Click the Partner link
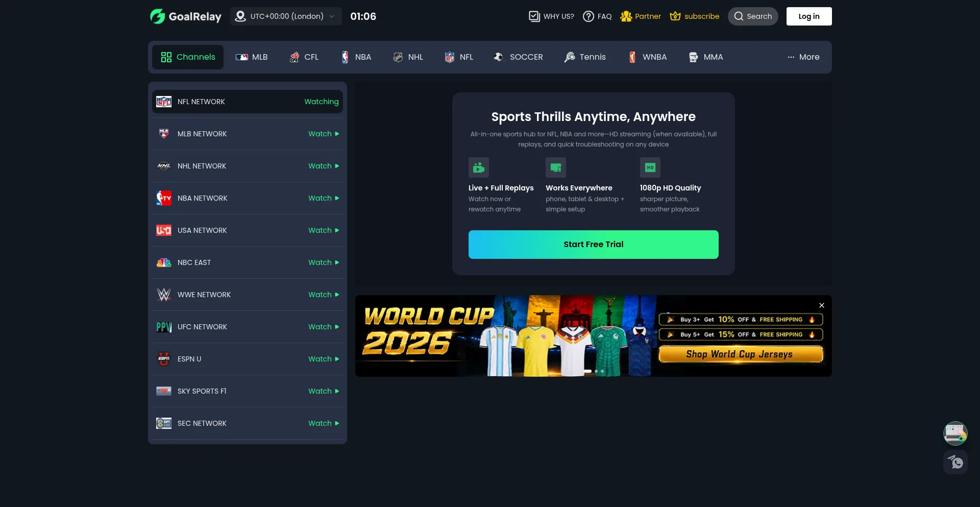 [x=641, y=16]
